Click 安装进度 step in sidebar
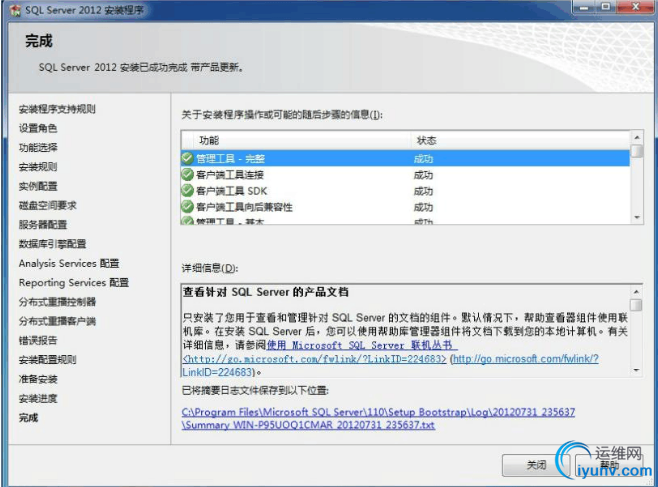Viewport: 658px width, 487px height. click(x=38, y=398)
